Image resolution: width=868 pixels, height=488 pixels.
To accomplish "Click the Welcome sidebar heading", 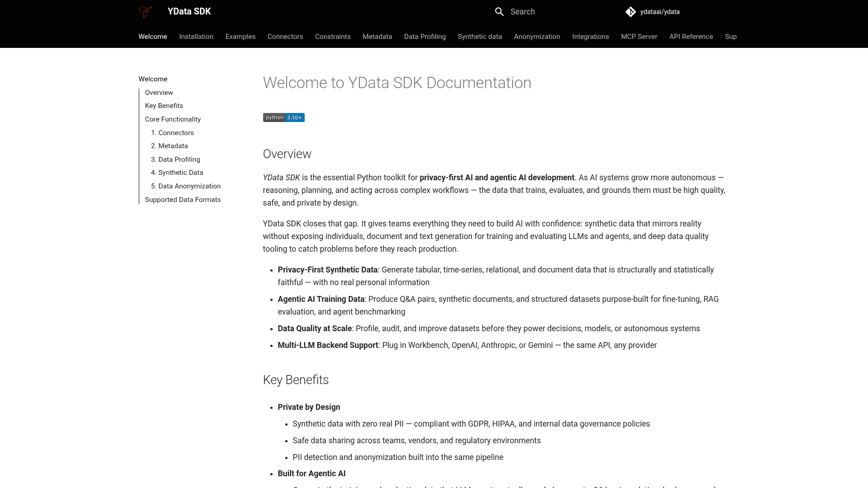I will click(153, 79).
